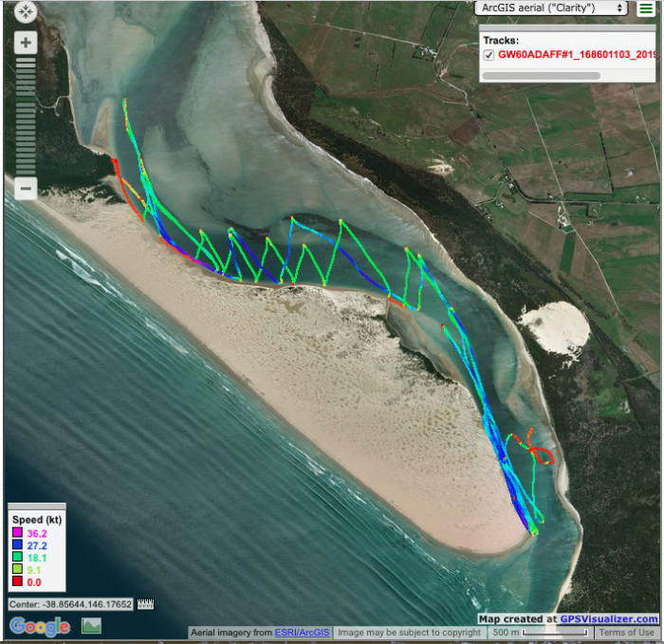
Task: Open the green hamburger menu icon
Action: (x=646, y=9)
